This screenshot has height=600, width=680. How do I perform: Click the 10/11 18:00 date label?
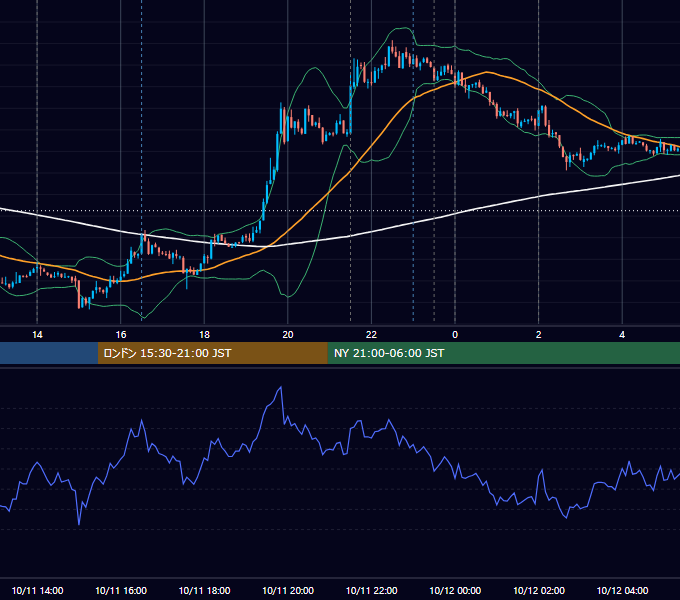[x=204, y=590]
